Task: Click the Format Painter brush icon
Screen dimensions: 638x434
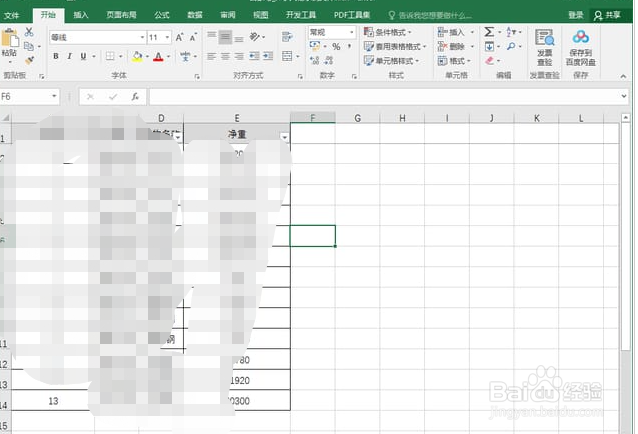Action: click(x=29, y=61)
